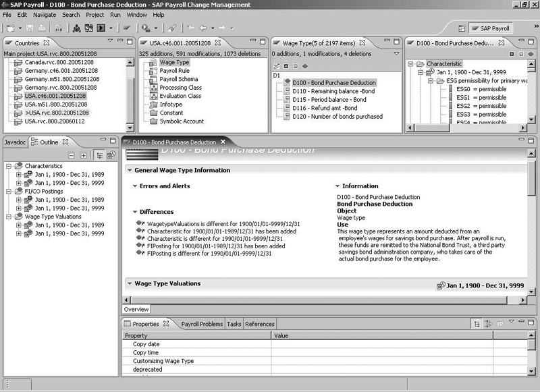Click the New wizard toolbar icon
The width and height of the screenshot is (540, 392).
[x=11, y=28]
